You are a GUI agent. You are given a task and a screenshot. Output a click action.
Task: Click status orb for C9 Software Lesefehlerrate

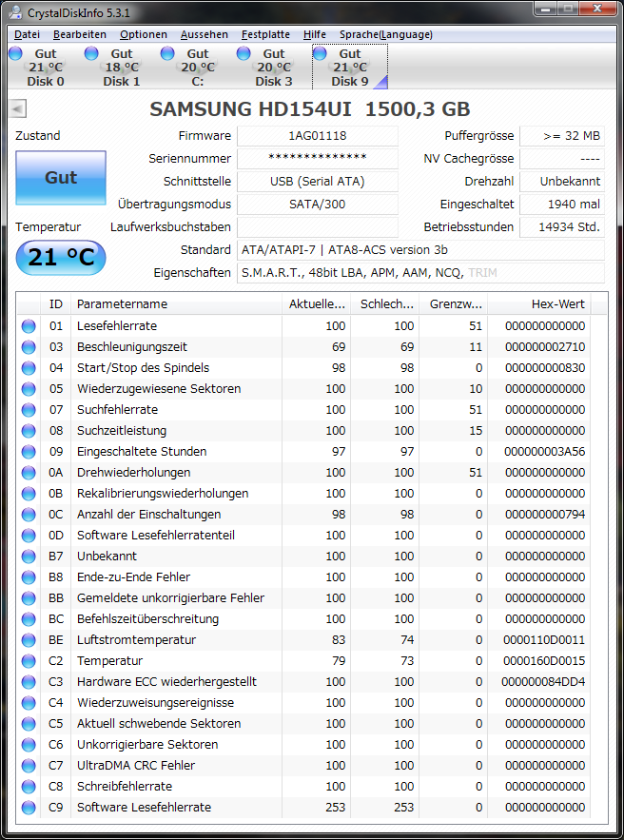(x=29, y=807)
